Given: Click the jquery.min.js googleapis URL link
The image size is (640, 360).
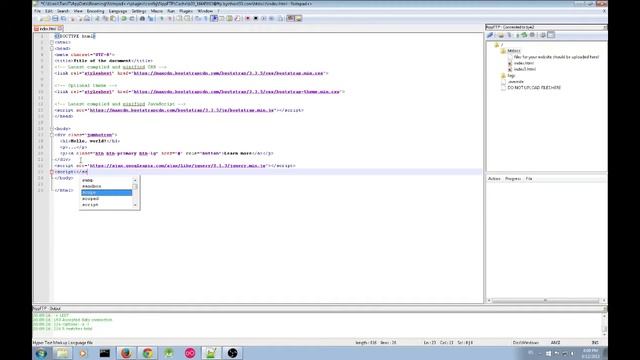Looking at the screenshot, I should click(178, 166).
